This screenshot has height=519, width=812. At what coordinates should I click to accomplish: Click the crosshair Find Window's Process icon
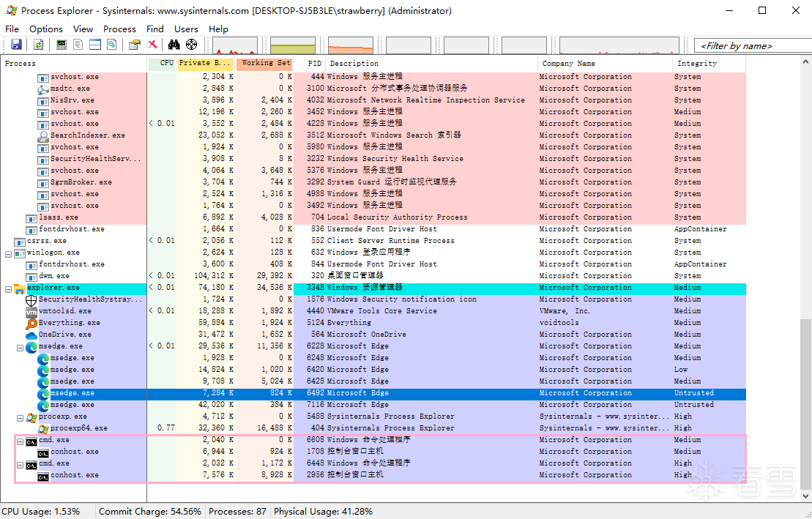(192, 45)
